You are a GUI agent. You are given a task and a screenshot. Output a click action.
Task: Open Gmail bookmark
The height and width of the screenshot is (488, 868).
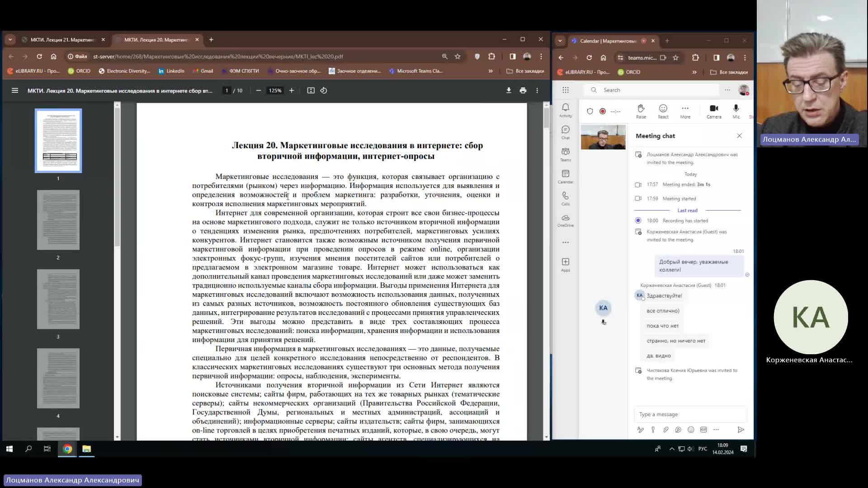203,71
